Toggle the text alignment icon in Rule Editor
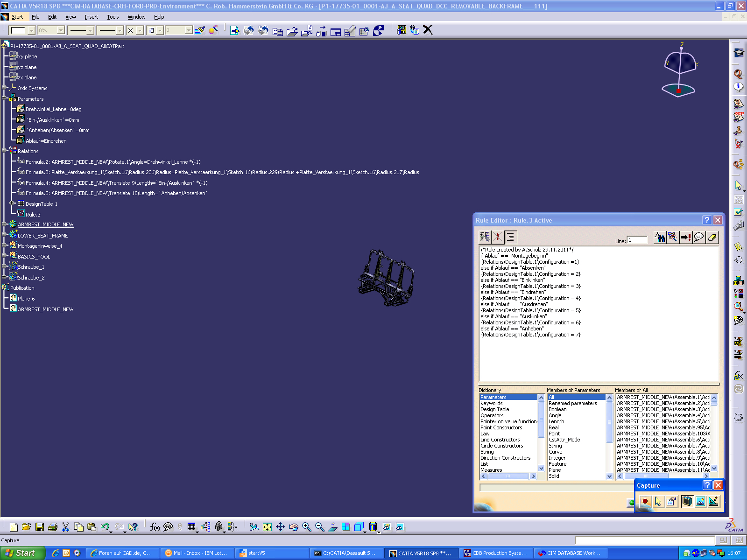This screenshot has width=747, height=560. [x=511, y=237]
